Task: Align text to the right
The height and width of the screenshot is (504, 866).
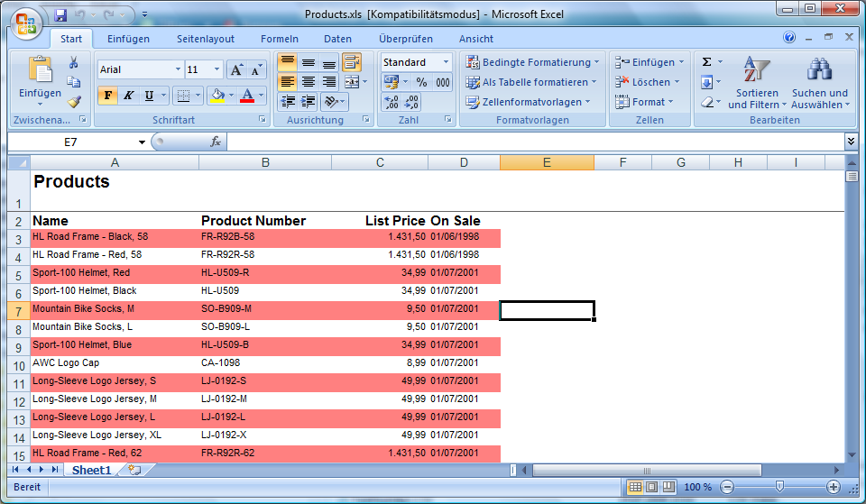Action: (328, 82)
